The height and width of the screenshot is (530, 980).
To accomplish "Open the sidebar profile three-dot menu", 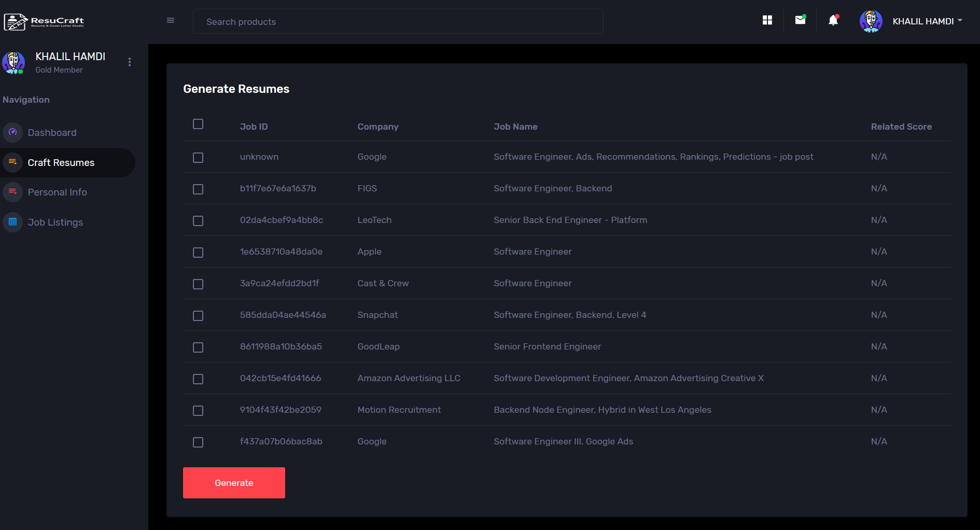I will pyautogui.click(x=130, y=62).
